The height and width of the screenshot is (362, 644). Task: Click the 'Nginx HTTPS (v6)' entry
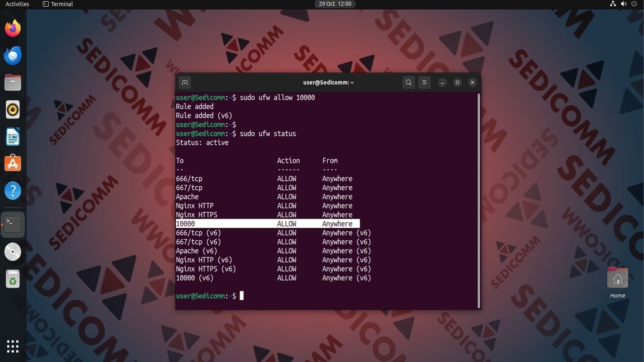pyautogui.click(x=206, y=269)
